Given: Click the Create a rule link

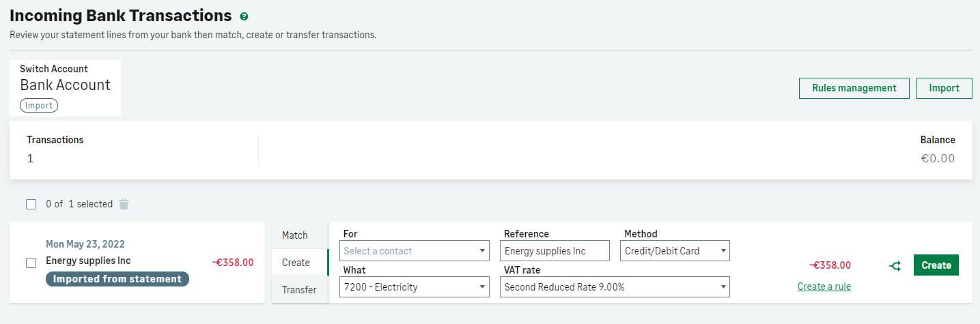Looking at the screenshot, I should [x=824, y=286].
